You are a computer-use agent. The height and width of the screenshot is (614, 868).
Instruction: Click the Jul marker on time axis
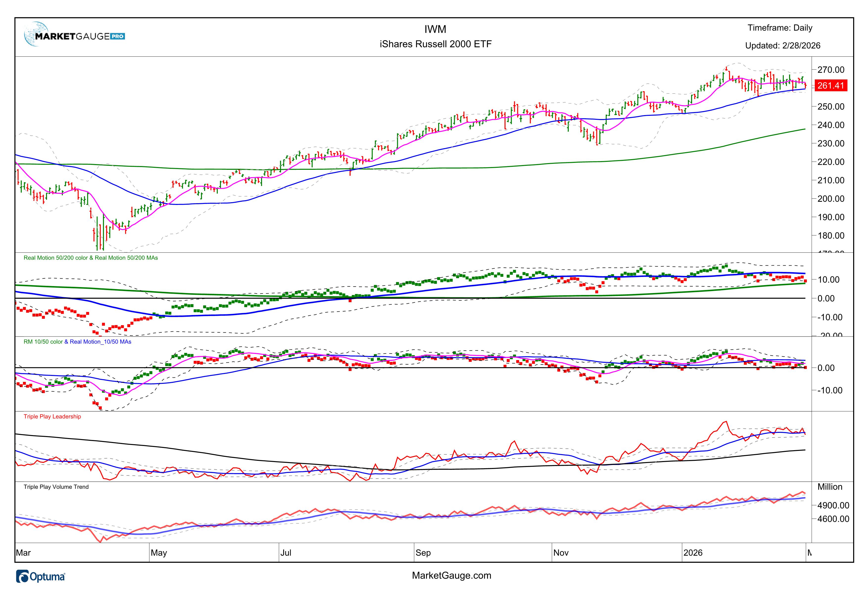tap(286, 553)
